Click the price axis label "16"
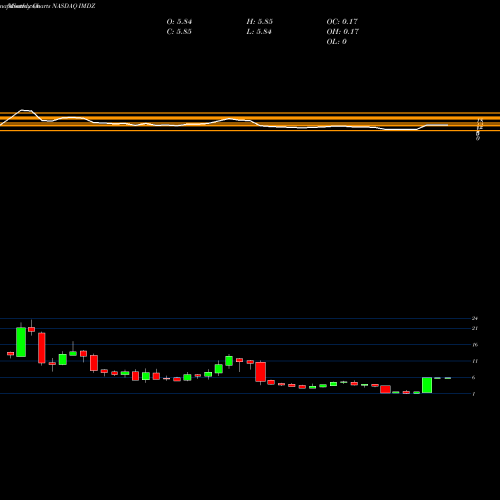 [475, 345]
